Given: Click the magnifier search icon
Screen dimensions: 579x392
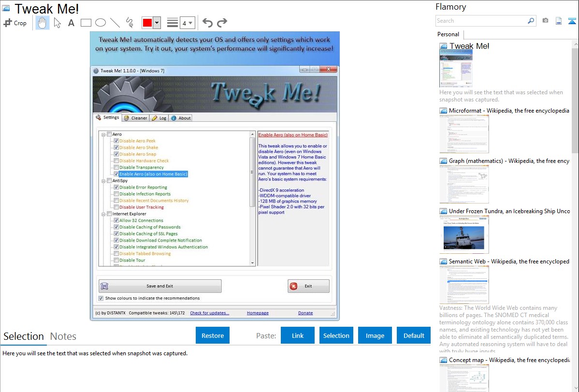Looking at the screenshot, I should click(x=531, y=21).
